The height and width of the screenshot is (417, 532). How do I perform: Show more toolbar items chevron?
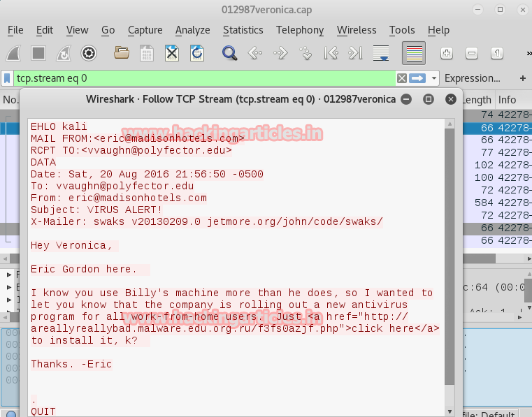tap(529, 54)
